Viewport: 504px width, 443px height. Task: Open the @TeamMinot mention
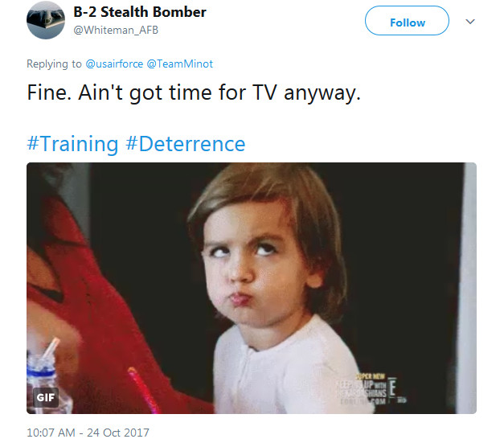pos(180,64)
